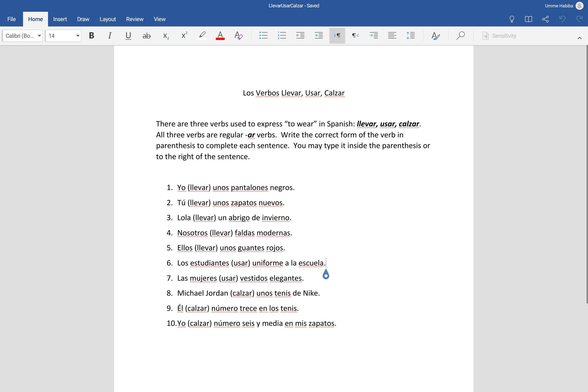Open the Styles pane icon
Image resolution: width=588 pixels, height=392 pixels.
click(x=436, y=36)
